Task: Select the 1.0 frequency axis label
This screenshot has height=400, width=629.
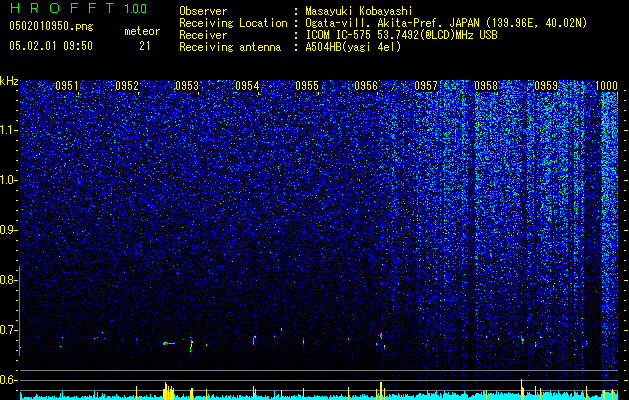Action: 7,180
